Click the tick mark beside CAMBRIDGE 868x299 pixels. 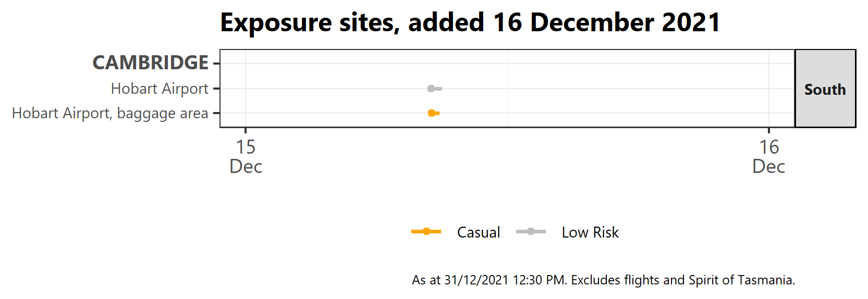tap(216, 64)
